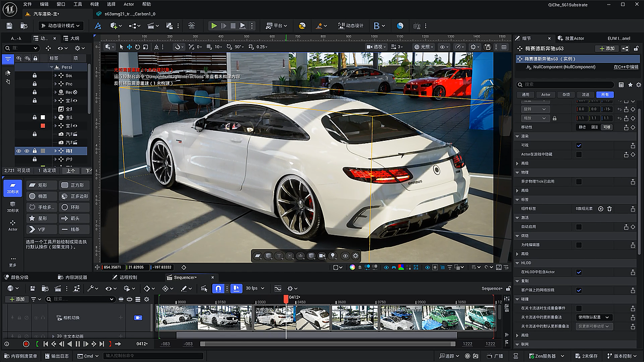Collapse the 渲染 (Rendering) section
This screenshot has height=362, width=644.
click(x=518, y=136)
